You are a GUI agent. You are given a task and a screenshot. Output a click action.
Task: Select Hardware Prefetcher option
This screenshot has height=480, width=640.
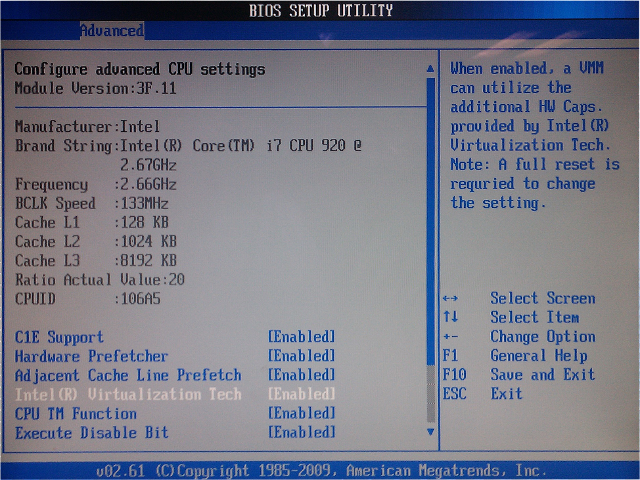[91, 356]
